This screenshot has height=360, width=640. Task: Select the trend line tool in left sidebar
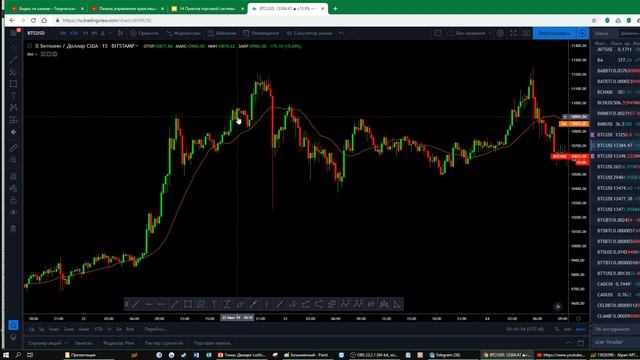tap(13, 60)
